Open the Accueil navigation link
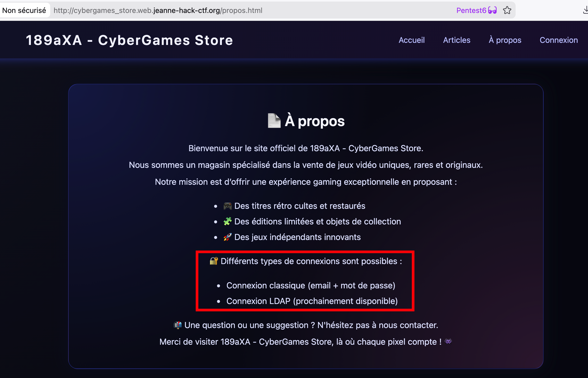Viewport: 588px width, 378px height. [x=412, y=40]
